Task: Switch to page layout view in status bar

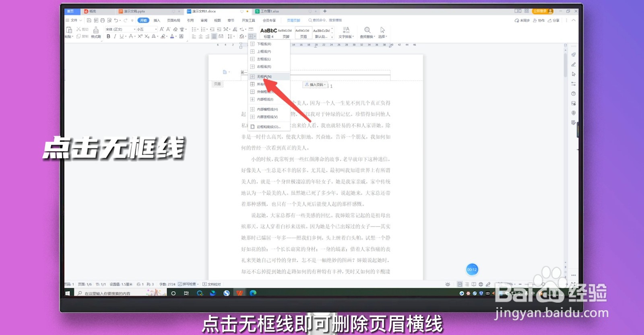Action: tap(460, 284)
